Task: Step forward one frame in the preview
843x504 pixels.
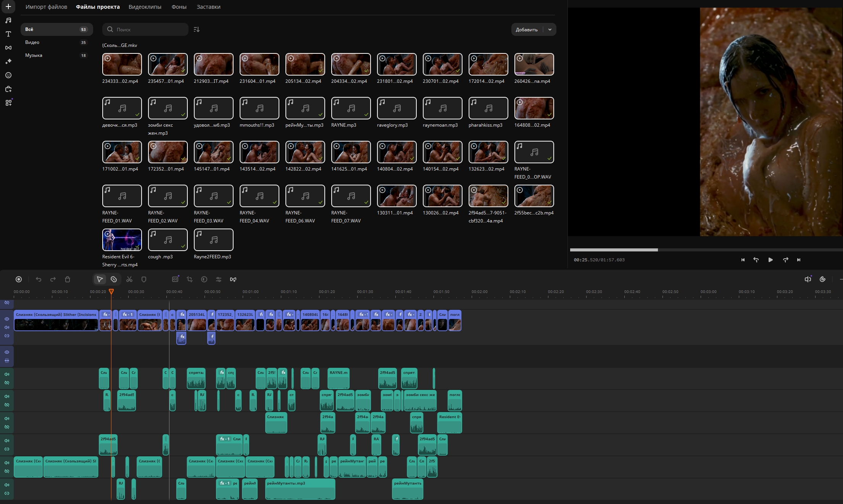Action: tap(785, 260)
